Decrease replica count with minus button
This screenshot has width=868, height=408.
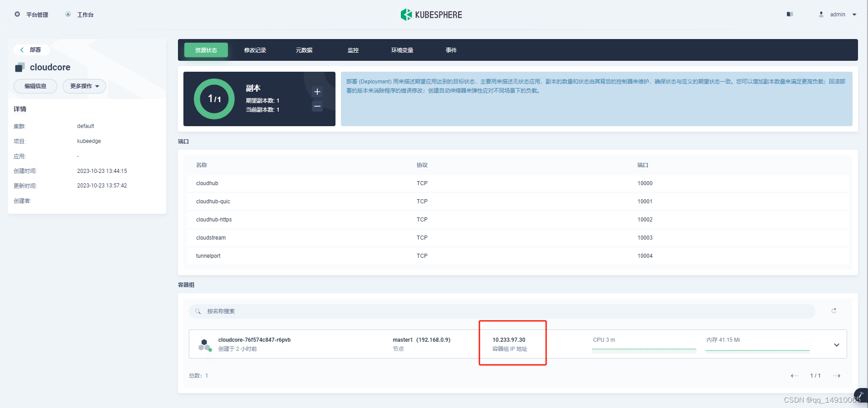(317, 106)
